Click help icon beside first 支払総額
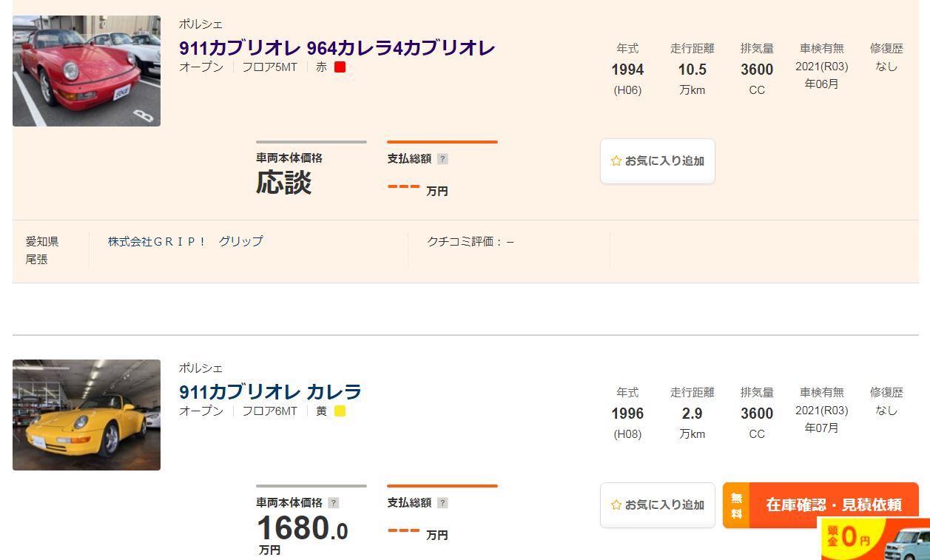The width and height of the screenshot is (930, 560). (442, 159)
